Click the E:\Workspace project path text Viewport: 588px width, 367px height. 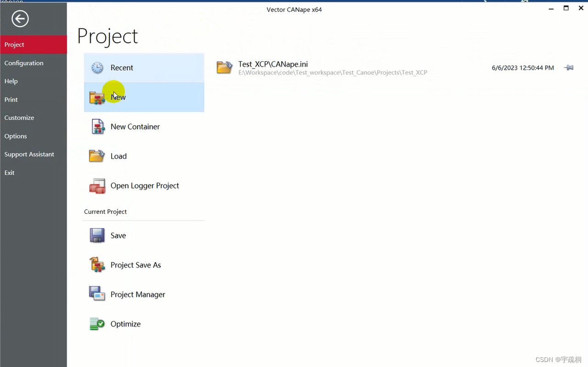coord(333,73)
